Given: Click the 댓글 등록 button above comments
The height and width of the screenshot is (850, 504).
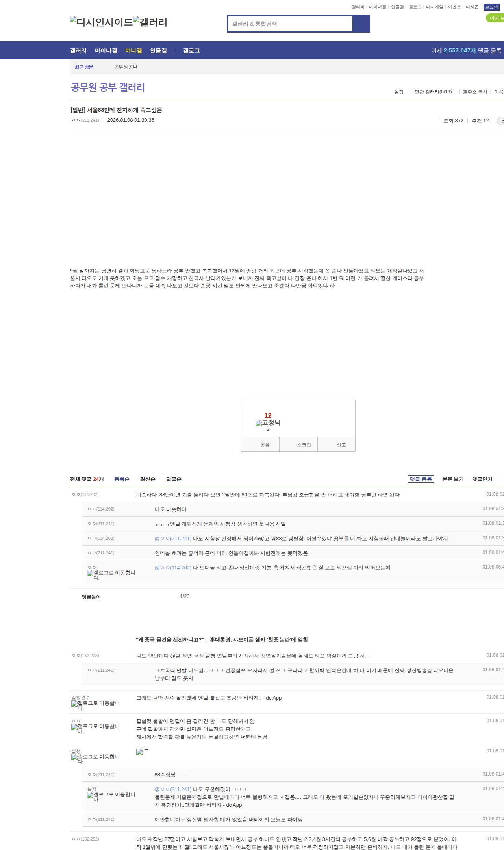Looking at the screenshot, I should click(x=421, y=479).
